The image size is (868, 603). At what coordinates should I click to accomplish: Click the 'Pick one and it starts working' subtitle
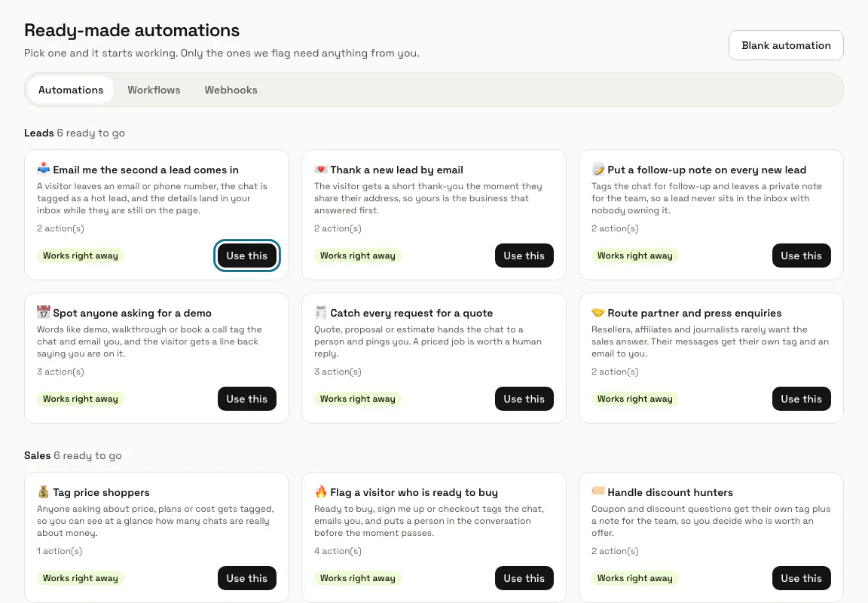[222, 54]
